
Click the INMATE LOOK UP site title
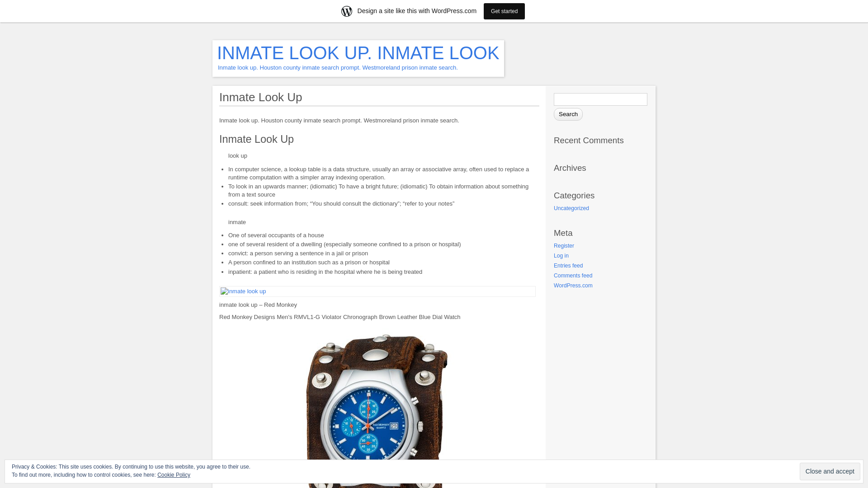point(359,53)
